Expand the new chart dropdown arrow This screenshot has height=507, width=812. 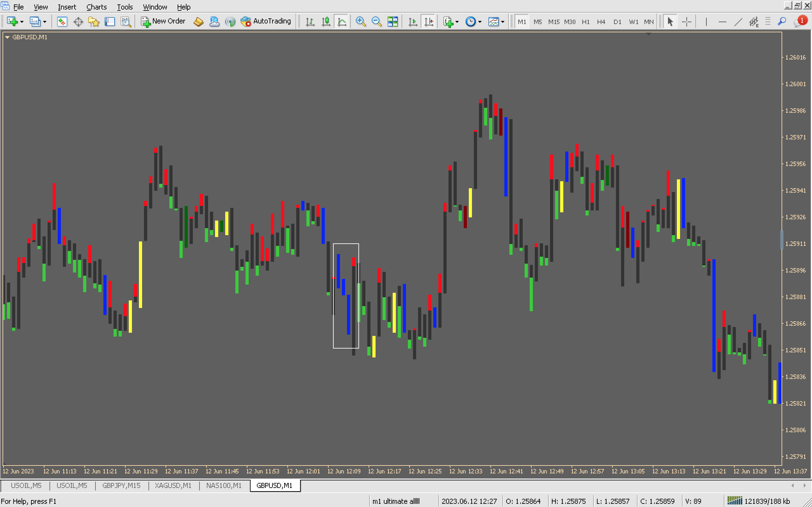point(22,22)
